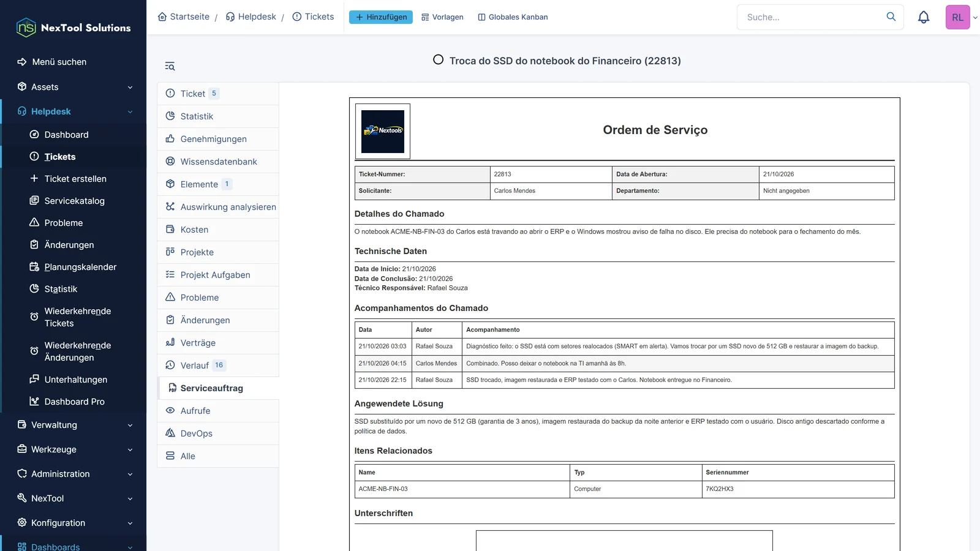
Task: Click Ticket erstellen in the sidebar
Action: pyautogui.click(x=75, y=179)
